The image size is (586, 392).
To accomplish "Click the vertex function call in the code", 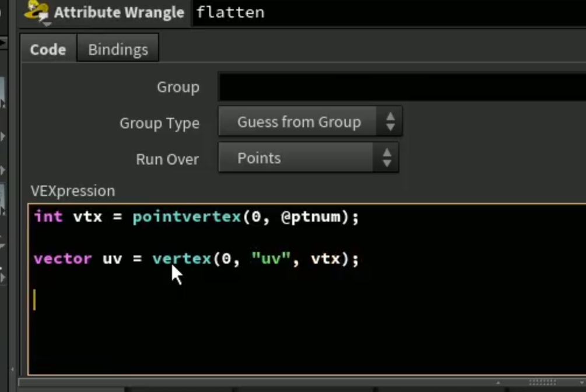I will tap(182, 258).
